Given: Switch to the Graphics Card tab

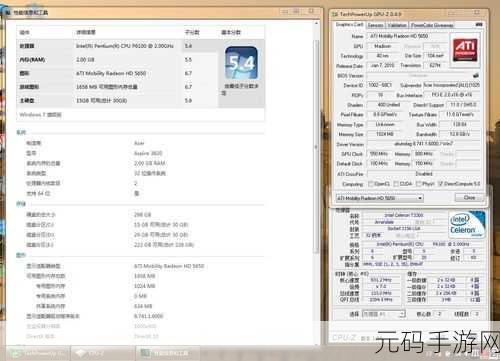Looking at the screenshot, I should (349, 25).
